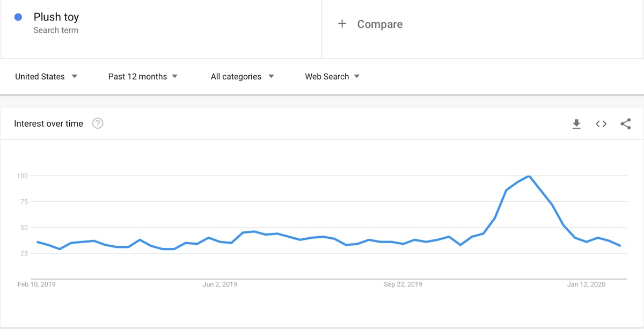Open the All categories dropdown
Image resolution: width=644 pixels, height=329 pixels.
242,76
